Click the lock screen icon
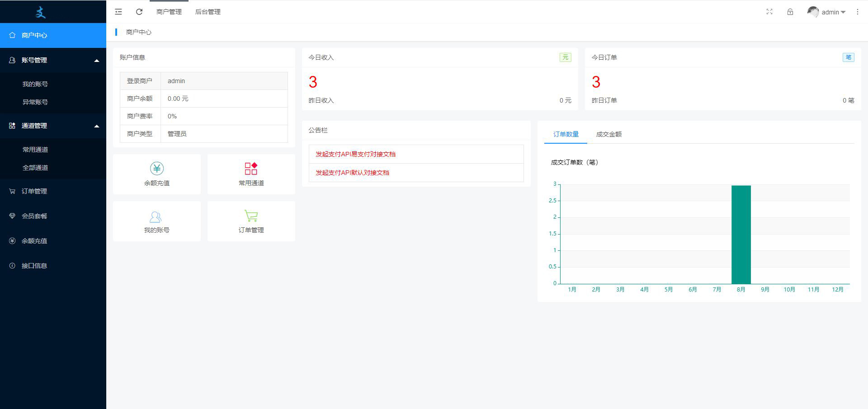Image resolution: width=868 pixels, height=409 pixels. [790, 12]
